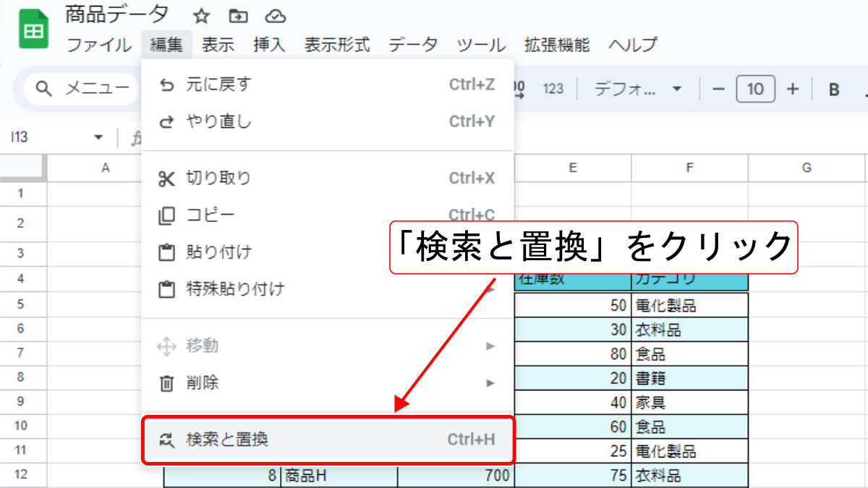Check the cloud save status icon
This screenshot has height=488, width=868.
click(275, 16)
